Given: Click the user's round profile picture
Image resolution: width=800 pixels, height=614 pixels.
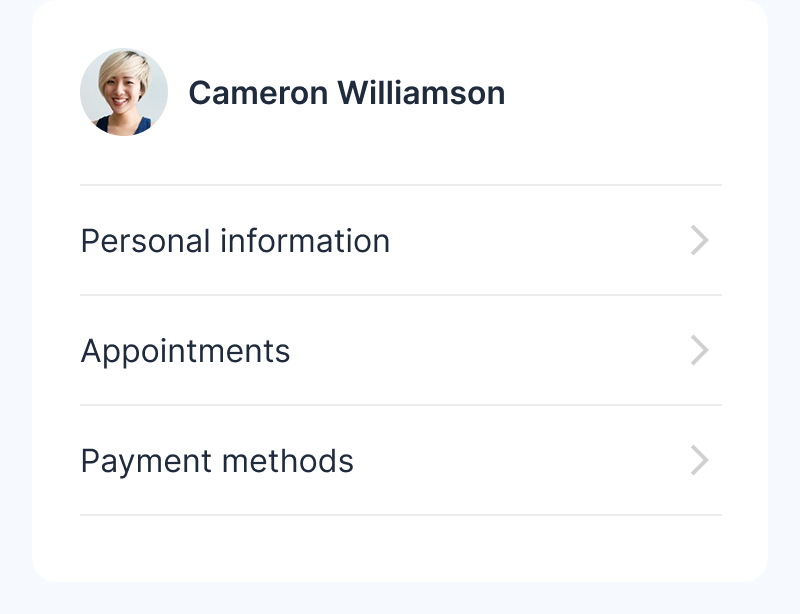Looking at the screenshot, I should tap(124, 92).
